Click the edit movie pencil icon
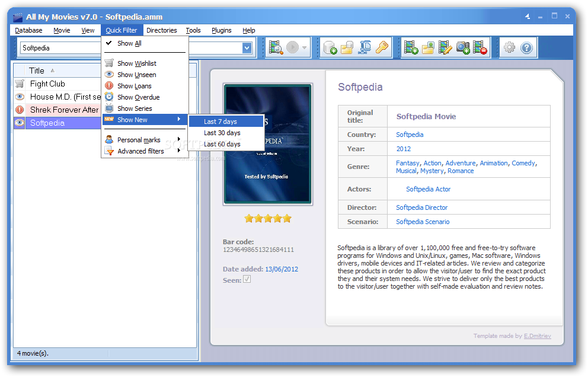The width and height of the screenshot is (588, 377). (x=445, y=47)
